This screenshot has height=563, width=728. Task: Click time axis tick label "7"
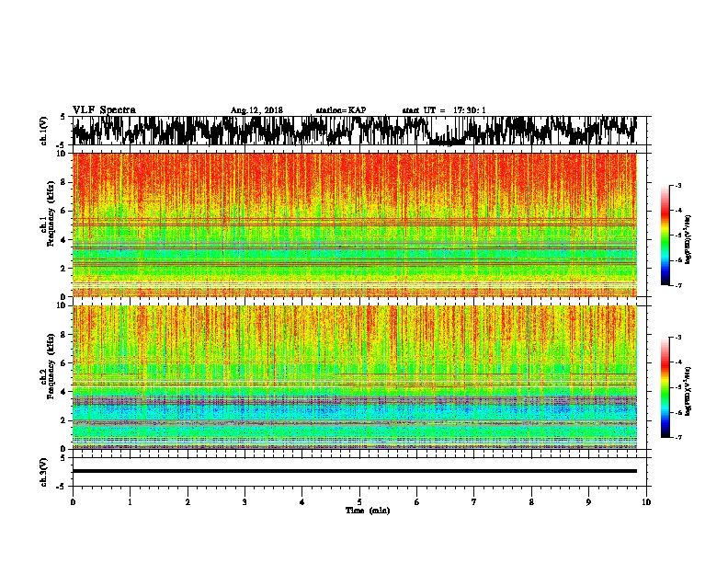pyautogui.click(x=474, y=502)
